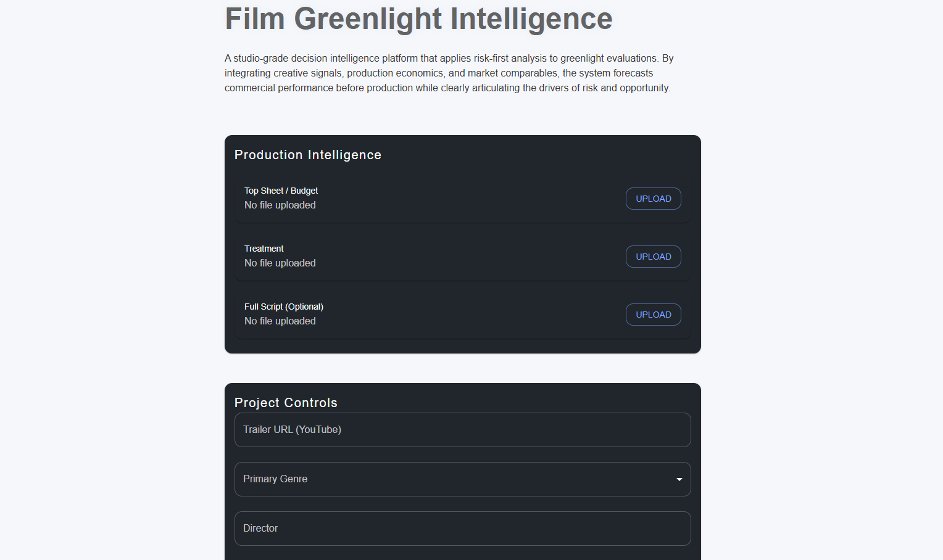Upload a Top Sheet / Budget file

click(x=653, y=199)
